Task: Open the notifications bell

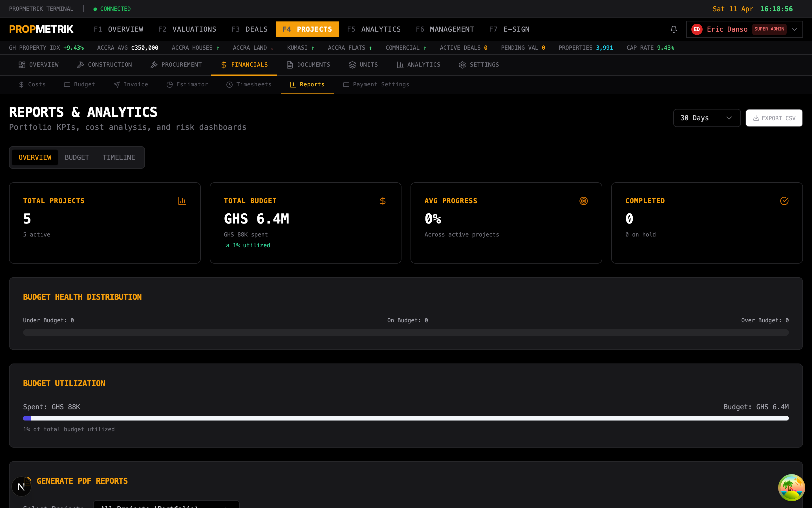Action: tap(673, 29)
